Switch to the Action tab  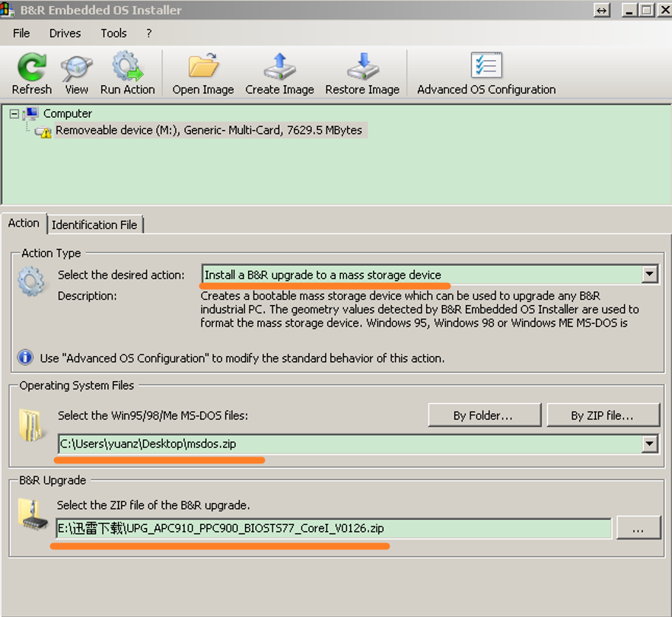(x=24, y=223)
